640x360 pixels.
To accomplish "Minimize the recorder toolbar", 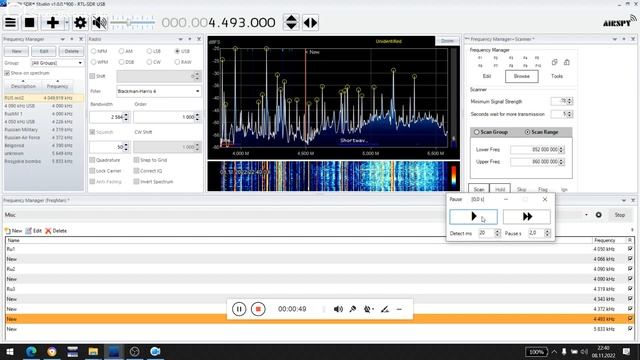I will click(399, 309).
